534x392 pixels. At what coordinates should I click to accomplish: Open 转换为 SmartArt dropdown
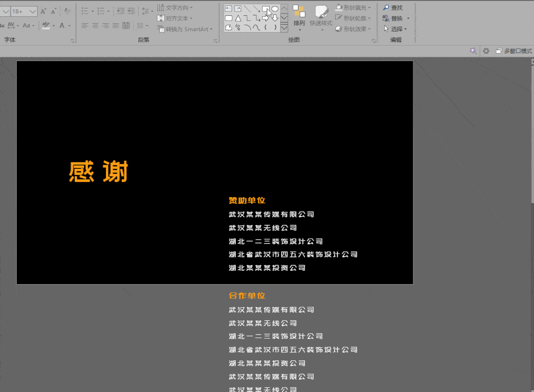tap(186, 29)
